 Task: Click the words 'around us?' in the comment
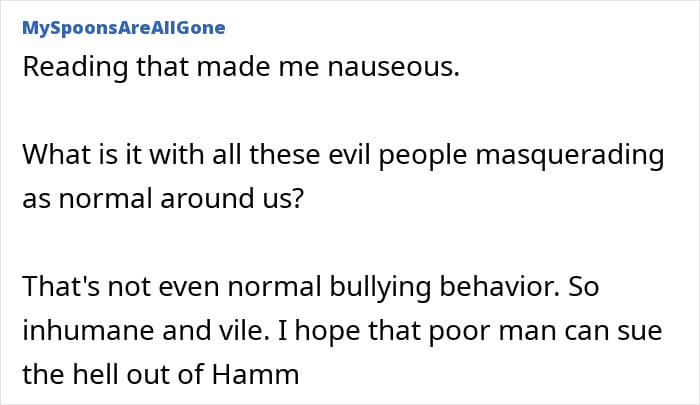[232, 199]
